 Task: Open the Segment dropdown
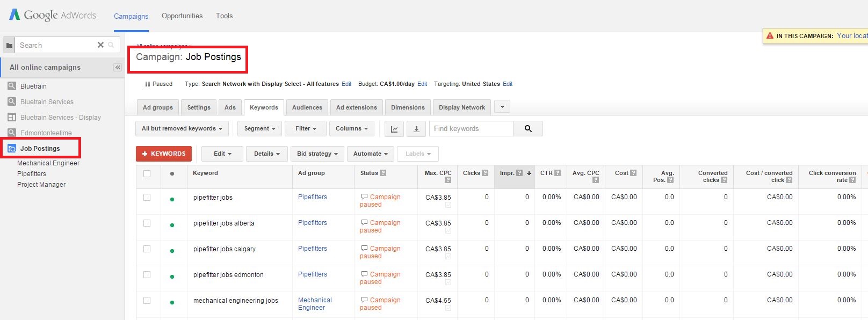point(259,129)
